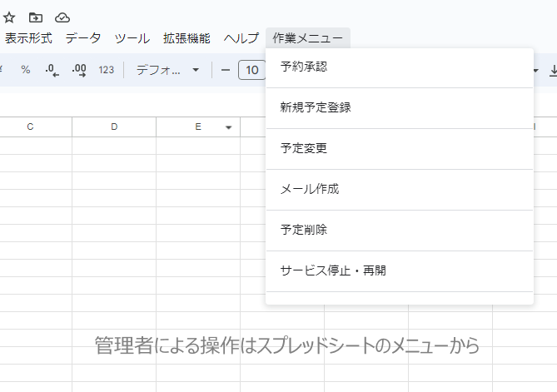Image resolution: width=557 pixels, height=392 pixels.
Task: Select 予約承認 from the menu
Action: pos(400,67)
